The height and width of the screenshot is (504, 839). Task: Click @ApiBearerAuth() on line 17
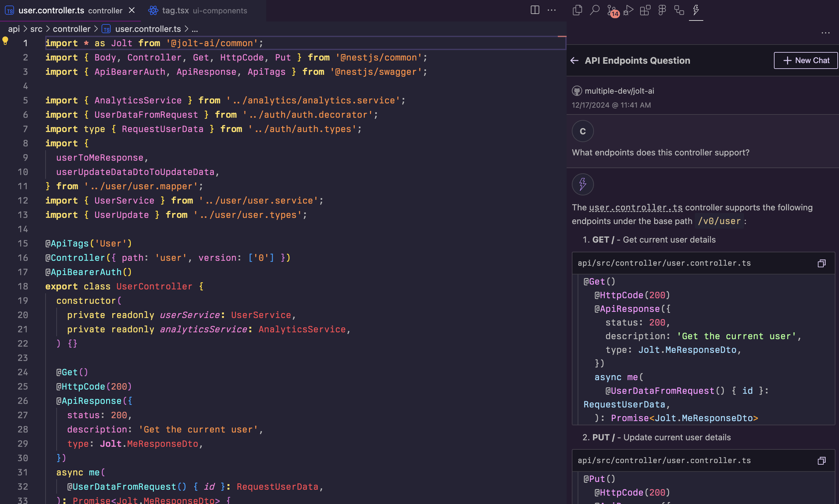click(x=89, y=272)
